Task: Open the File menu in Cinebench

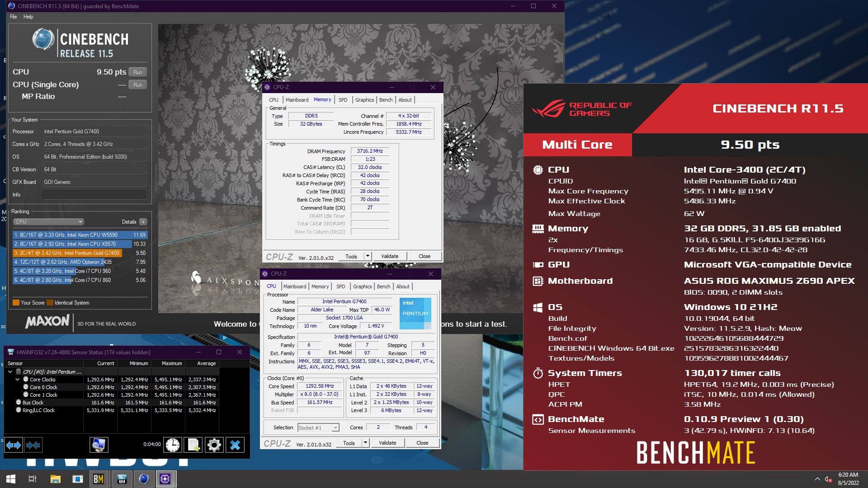Action: [14, 17]
